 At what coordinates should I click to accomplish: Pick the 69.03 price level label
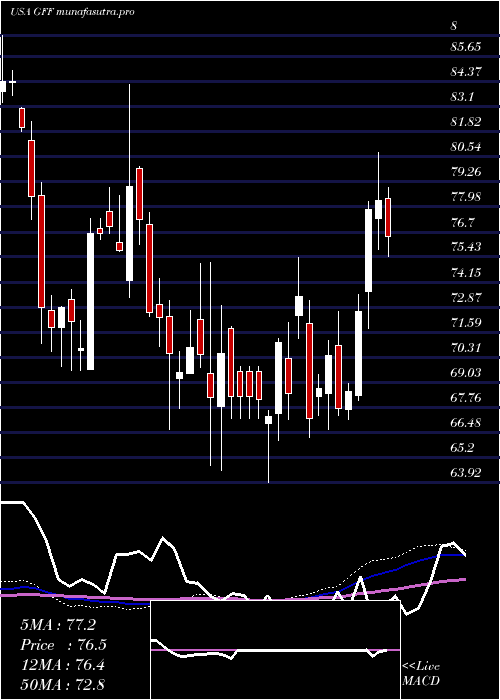point(466,372)
